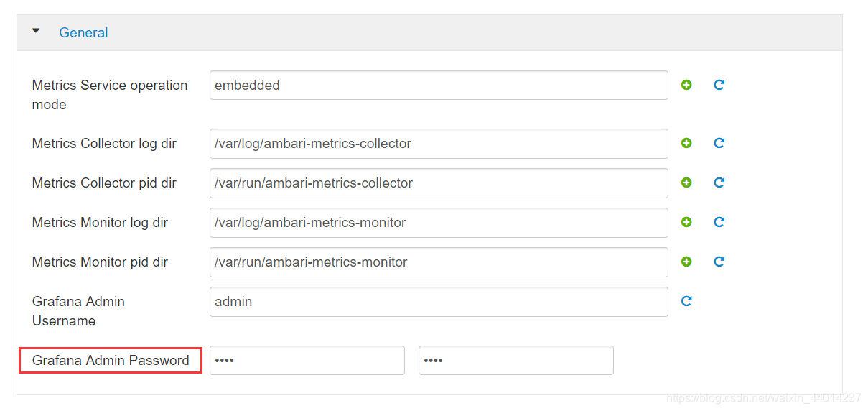Collapse the General section triangle
868x411 pixels.
(37, 32)
